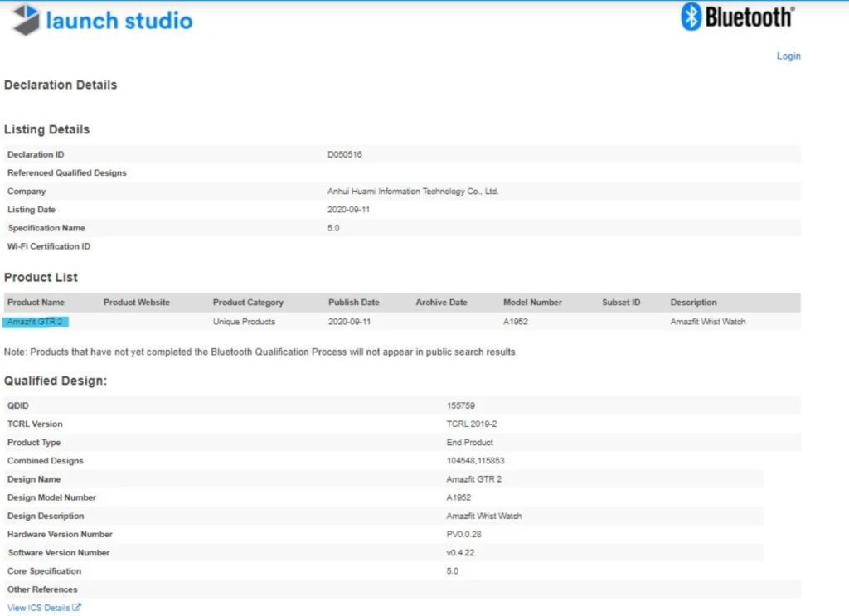Viewport: 849px width, 616px height.
Task: Click End Product value
Action: (x=469, y=442)
